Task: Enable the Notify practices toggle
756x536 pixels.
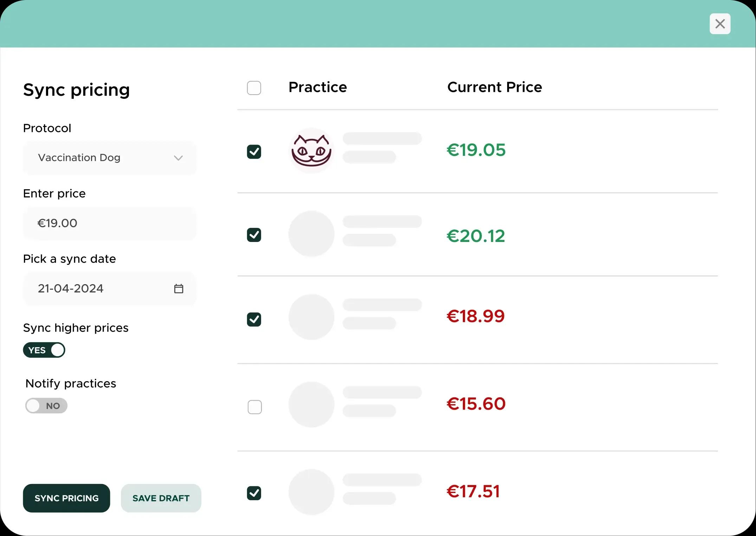Action: click(x=46, y=406)
